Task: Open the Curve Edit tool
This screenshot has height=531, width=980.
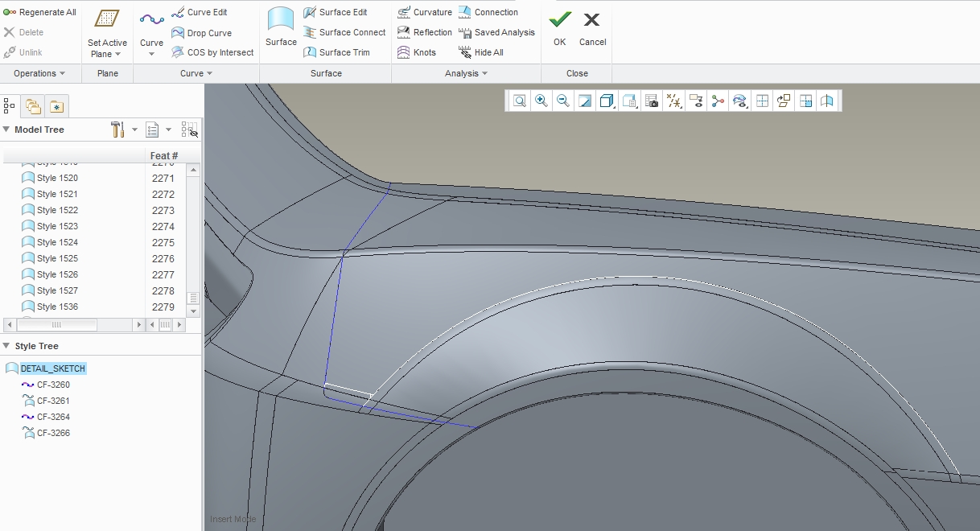Action: point(200,12)
